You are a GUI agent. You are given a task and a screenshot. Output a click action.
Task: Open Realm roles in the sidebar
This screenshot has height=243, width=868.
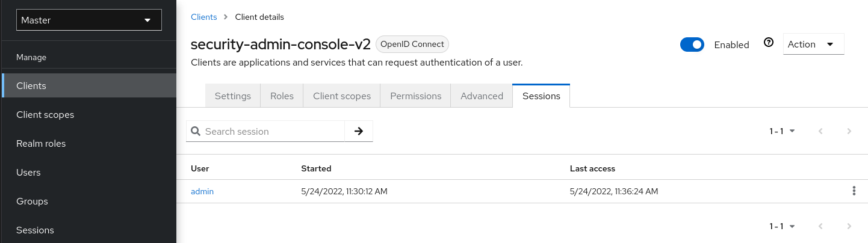[41, 144]
